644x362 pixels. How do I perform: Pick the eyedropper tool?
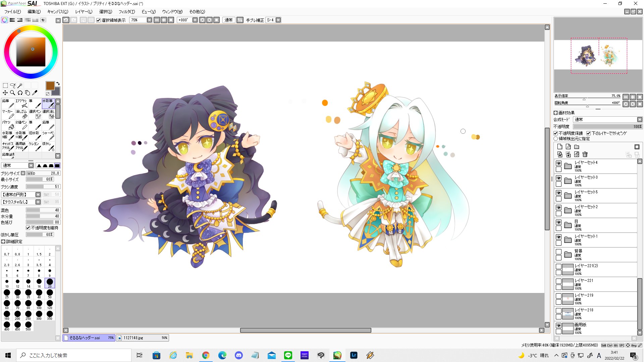(x=35, y=93)
